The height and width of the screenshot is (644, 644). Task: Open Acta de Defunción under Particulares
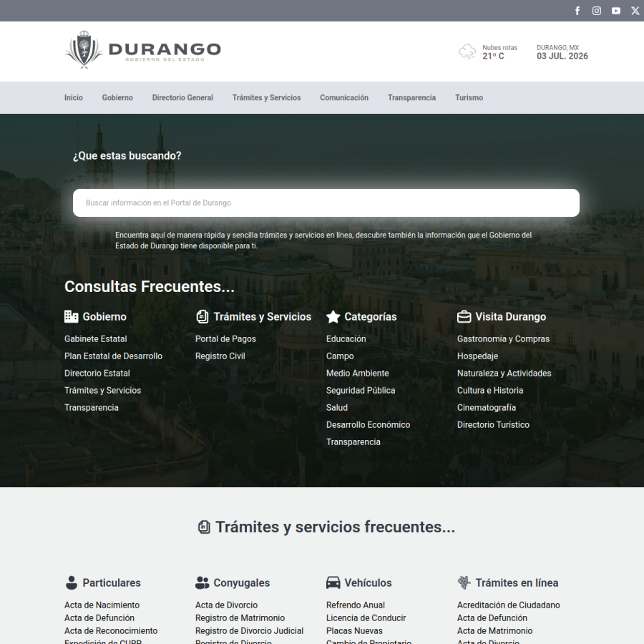pyautogui.click(x=99, y=618)
